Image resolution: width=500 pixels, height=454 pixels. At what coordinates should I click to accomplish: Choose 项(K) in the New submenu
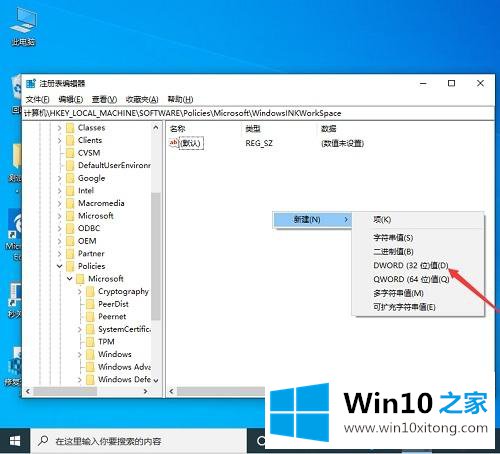pyautogui.click(x=382, y=220)
